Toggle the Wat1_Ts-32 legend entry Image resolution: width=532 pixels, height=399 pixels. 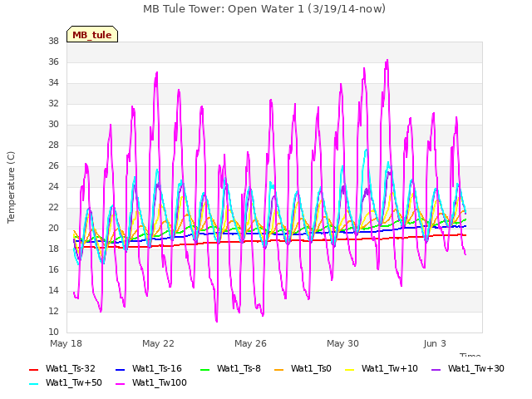[62, 368]
